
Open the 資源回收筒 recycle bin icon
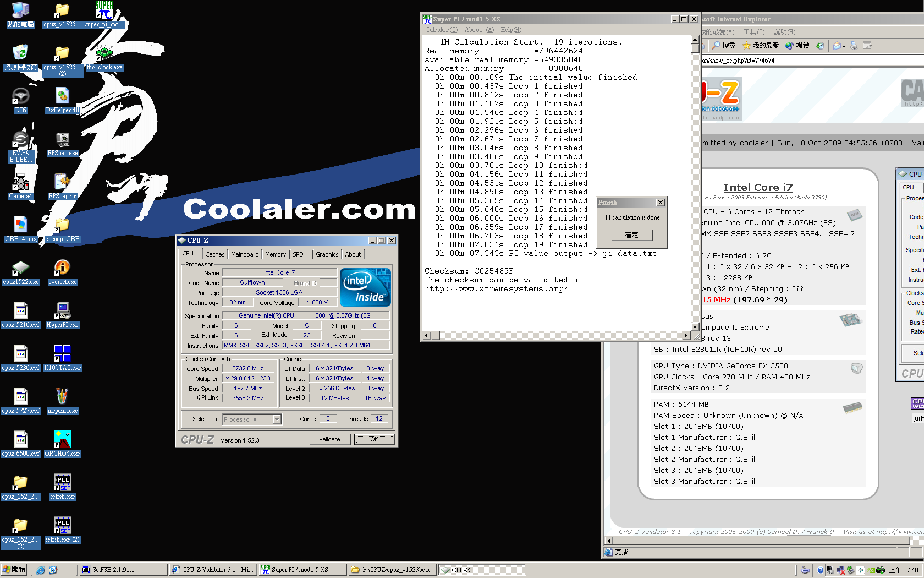pyautogui.click(x=20, y=58)
